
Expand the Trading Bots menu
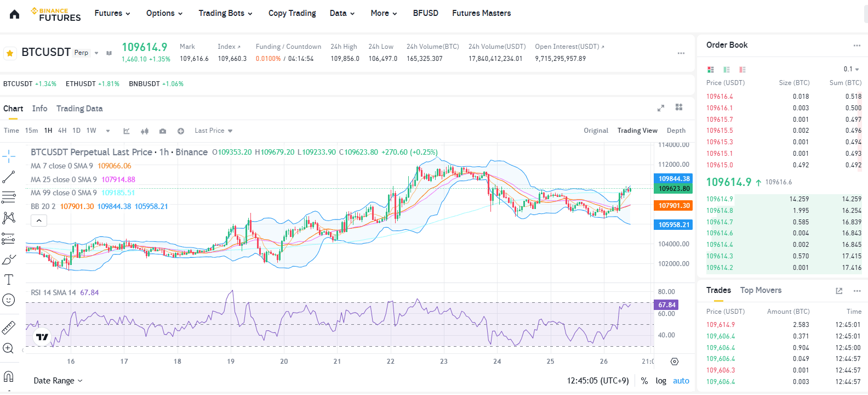225,13
